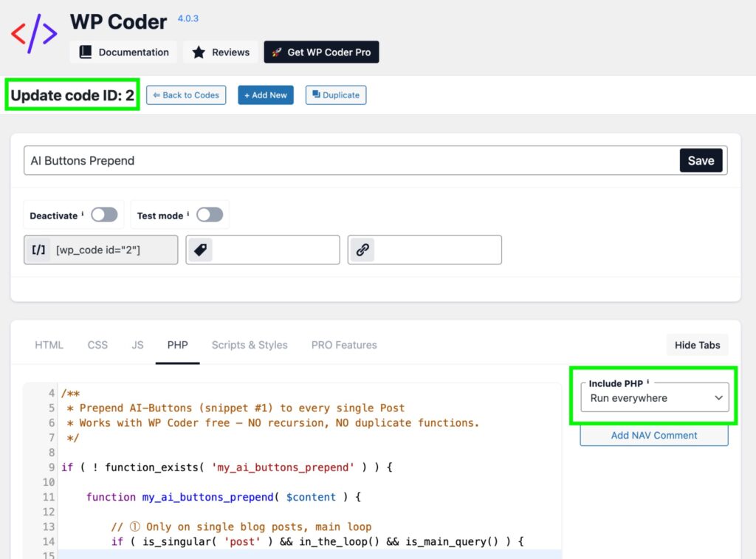This screenshot has height=559, width=756.
Task: Toggle the Deactivate switch
Action: coord(104,215)
